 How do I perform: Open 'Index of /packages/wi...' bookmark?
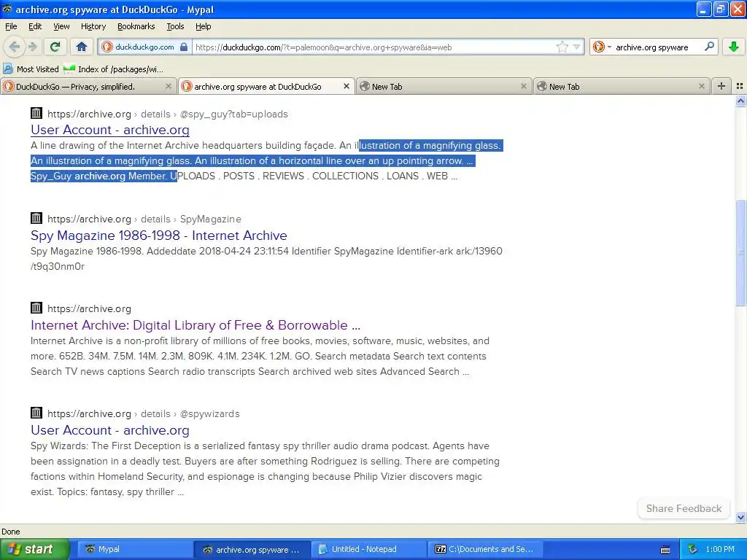113,69
